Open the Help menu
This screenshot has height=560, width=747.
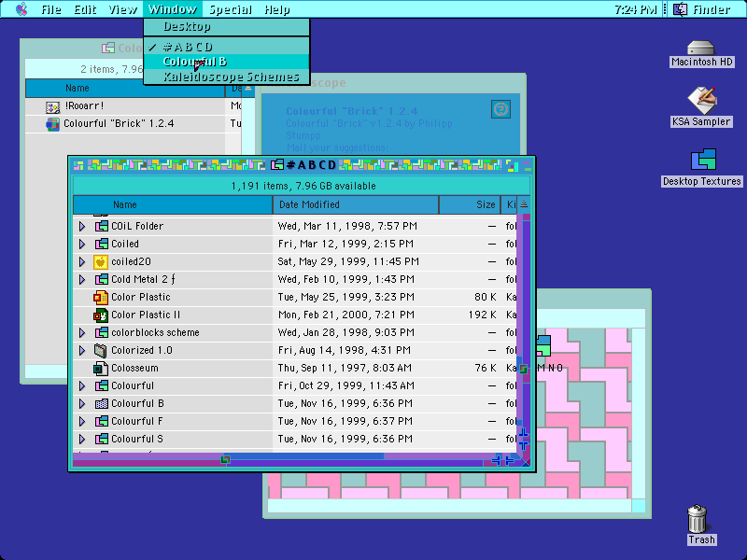click(x=276, y=9)
